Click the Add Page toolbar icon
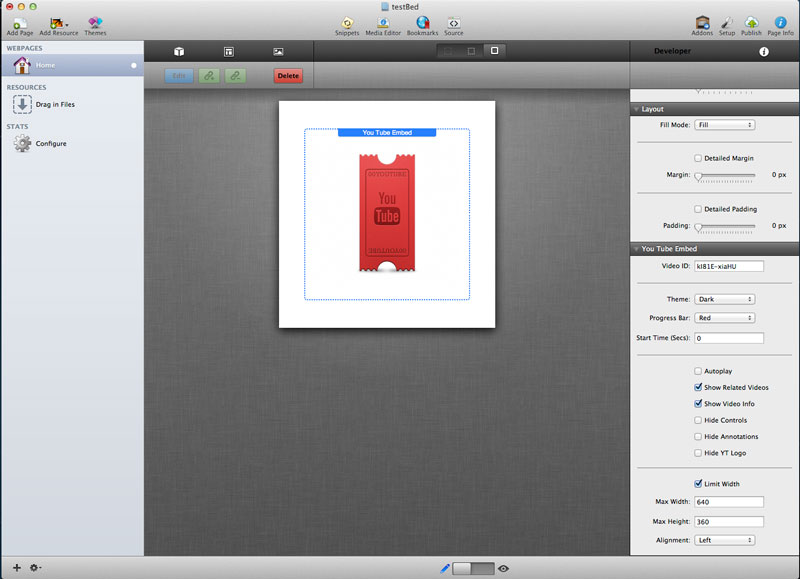Image resolution: width=800 pixels, height=579 pixels. pyautogui.click(x=19, y=22)
